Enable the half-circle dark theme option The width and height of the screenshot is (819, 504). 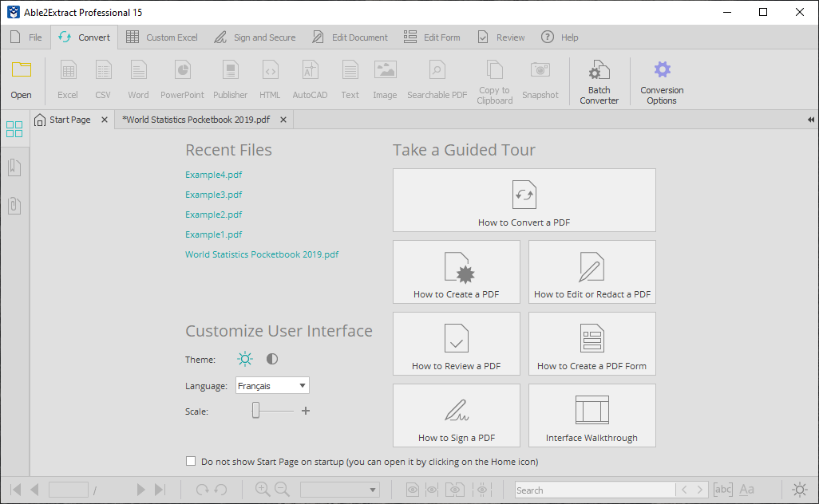[x=271, y=359]
